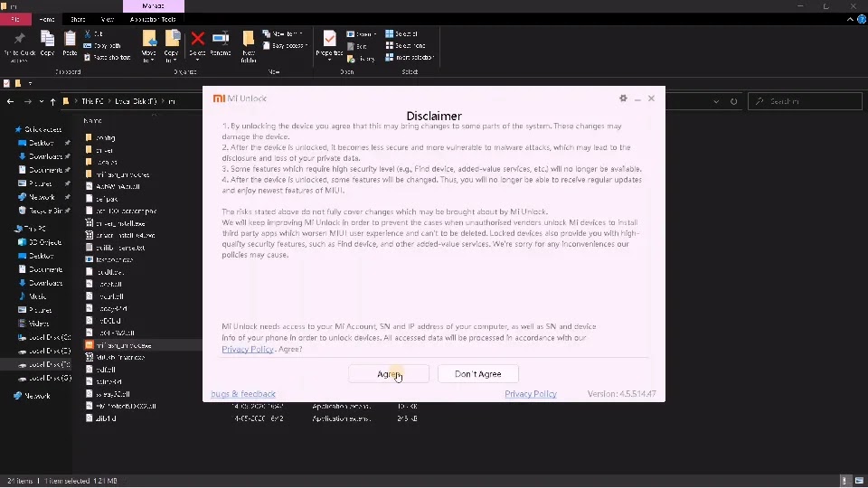868x488 pixels.
Task: Click Select all in the ribbon
Action: pos(401,33)
